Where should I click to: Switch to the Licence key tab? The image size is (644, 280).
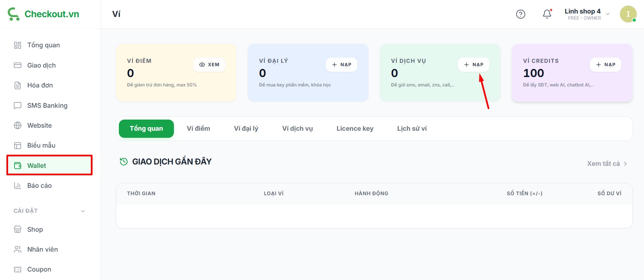[x=355, y=129]
